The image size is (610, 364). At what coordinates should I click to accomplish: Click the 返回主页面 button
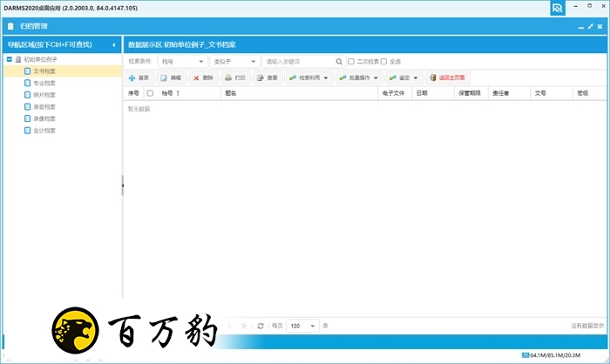[x=450, y=78]
